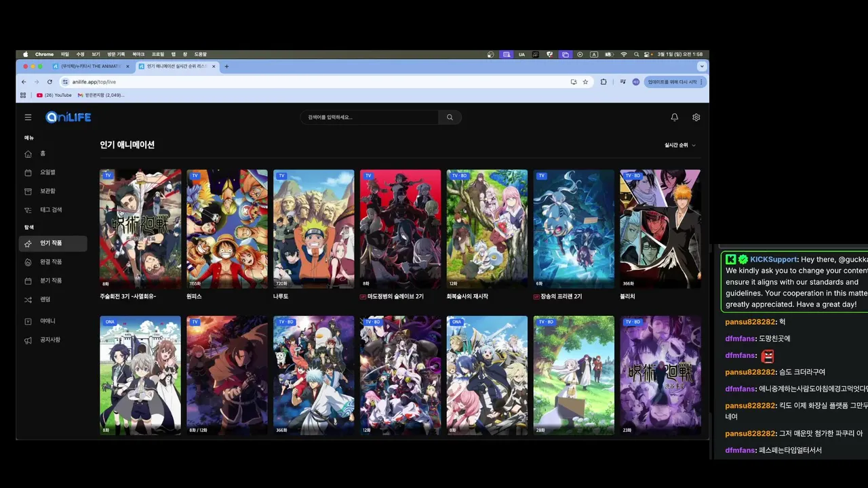Screen dimensions: 868x488
Task: Click 업데이트를 위해 다시 시작 button
Action: pos(675,81)
